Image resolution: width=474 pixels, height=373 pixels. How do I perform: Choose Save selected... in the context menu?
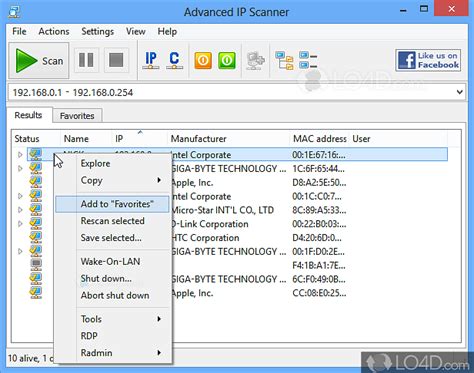point(113,238)
